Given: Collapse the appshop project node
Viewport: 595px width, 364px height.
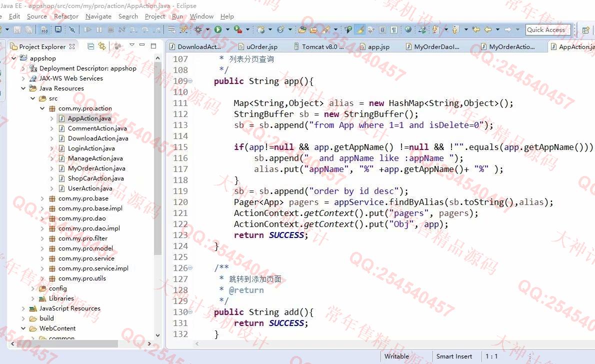Looking at the screenshot, I should coord(14,58).
